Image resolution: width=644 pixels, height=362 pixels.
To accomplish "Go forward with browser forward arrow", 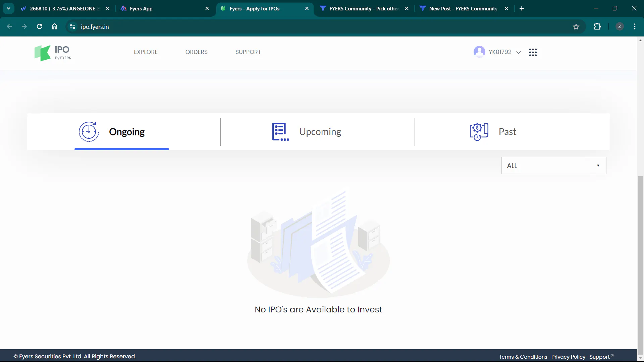I will pos(24,26).
